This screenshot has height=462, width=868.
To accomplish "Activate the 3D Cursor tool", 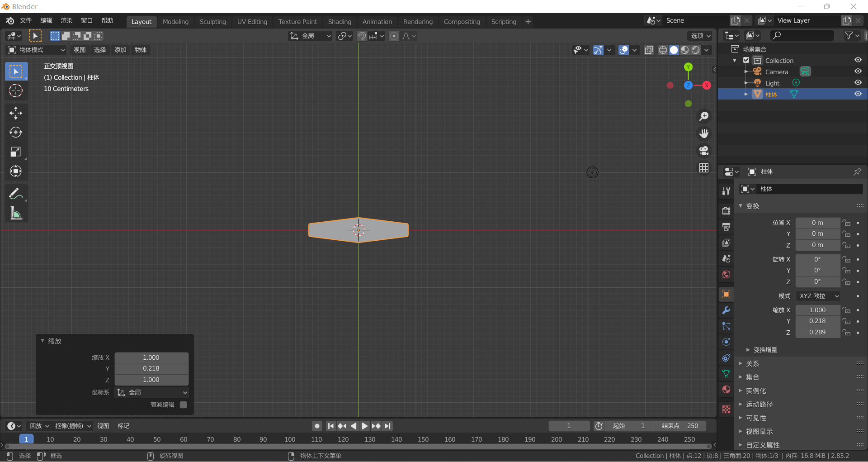I will coord(16,91).
